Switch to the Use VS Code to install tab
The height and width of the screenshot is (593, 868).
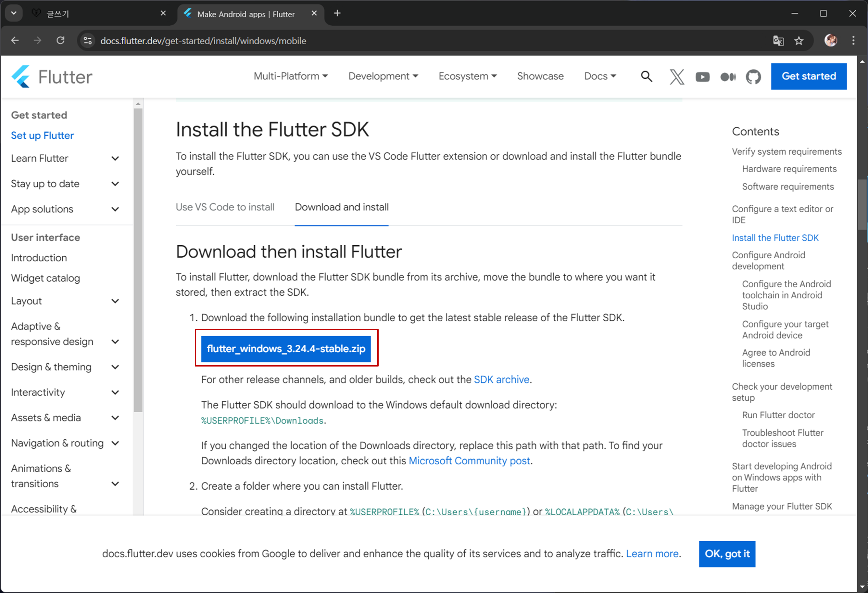point(225,207)
